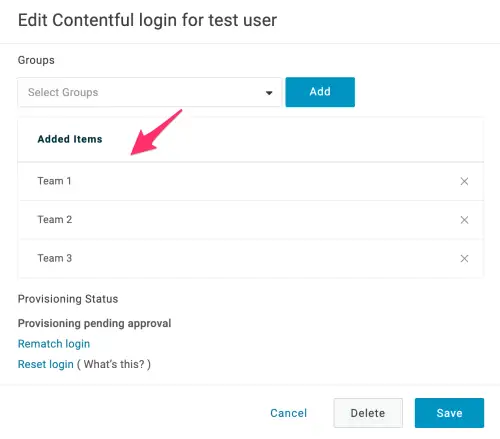Click the Rematch login link
The image size is (500, 439).
[x=54, y=344]
